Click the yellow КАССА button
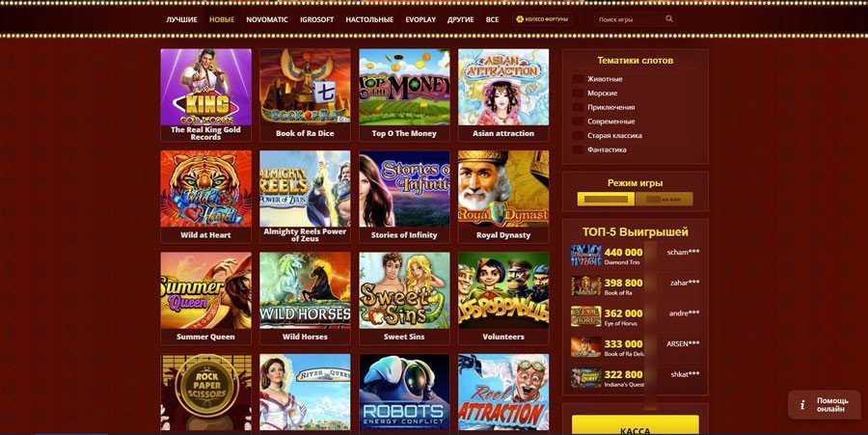The height and width of the screenshot is (435, 868). coord(635,425)
